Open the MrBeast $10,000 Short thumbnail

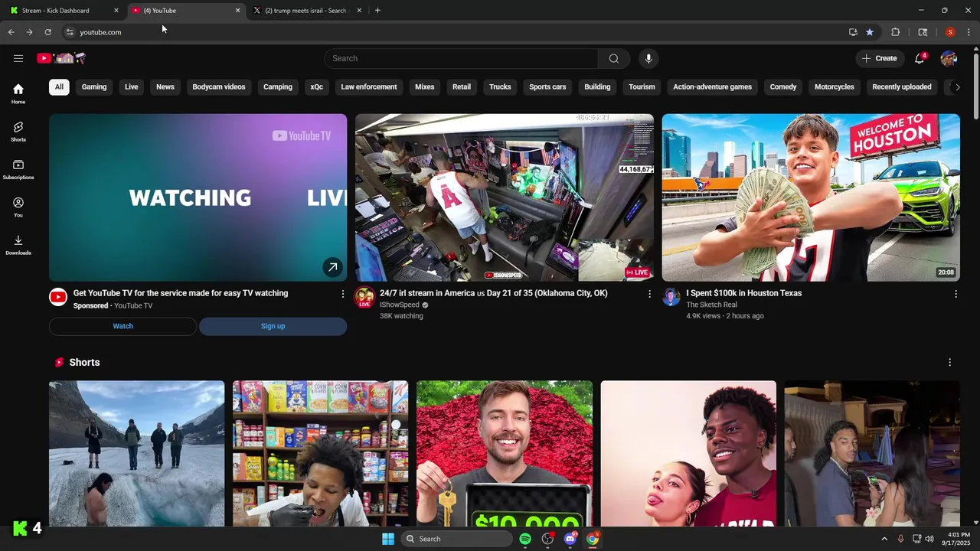coord(505,454)
